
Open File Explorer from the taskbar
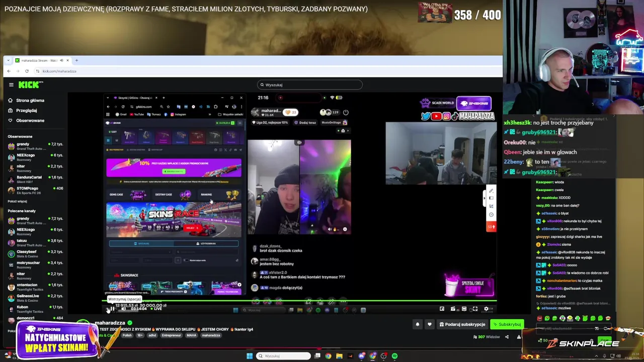(340, 356)
